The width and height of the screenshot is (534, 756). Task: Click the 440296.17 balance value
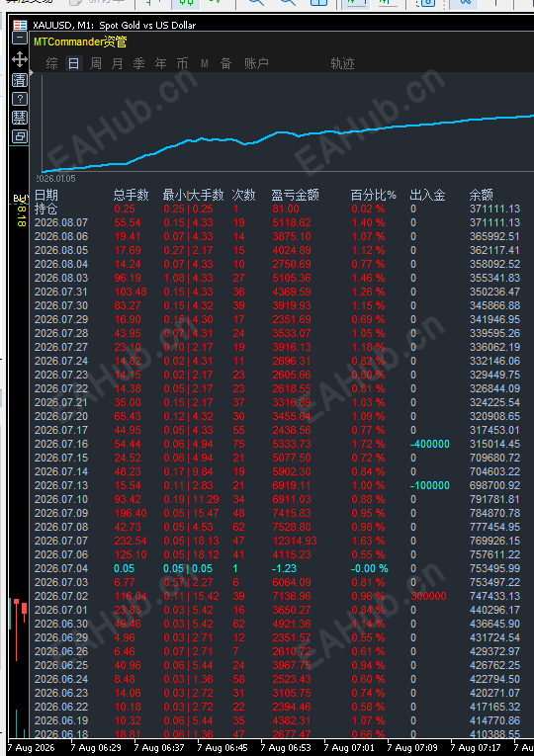494,610
